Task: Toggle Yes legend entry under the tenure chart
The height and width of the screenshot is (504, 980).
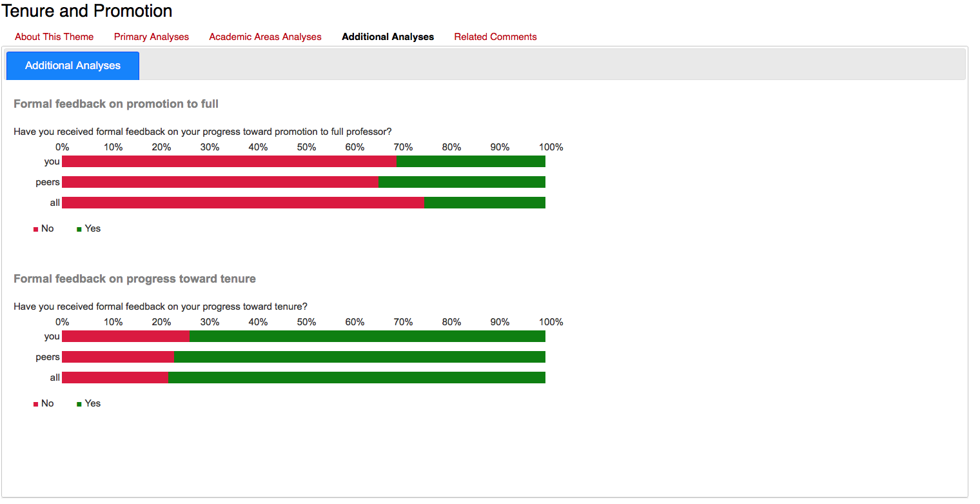Action: point(89,403)
